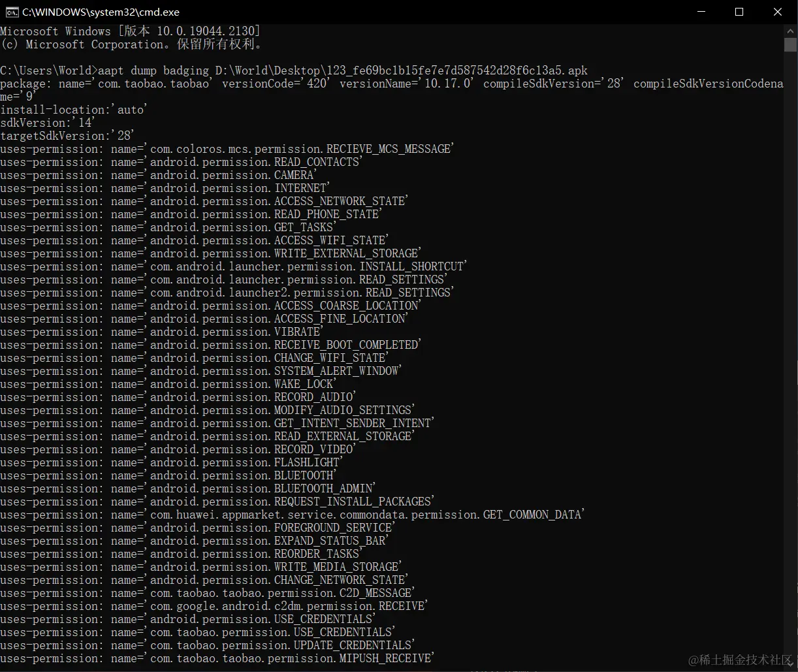Click the ACCESS_NETWORK_STATE permission line

204,201
